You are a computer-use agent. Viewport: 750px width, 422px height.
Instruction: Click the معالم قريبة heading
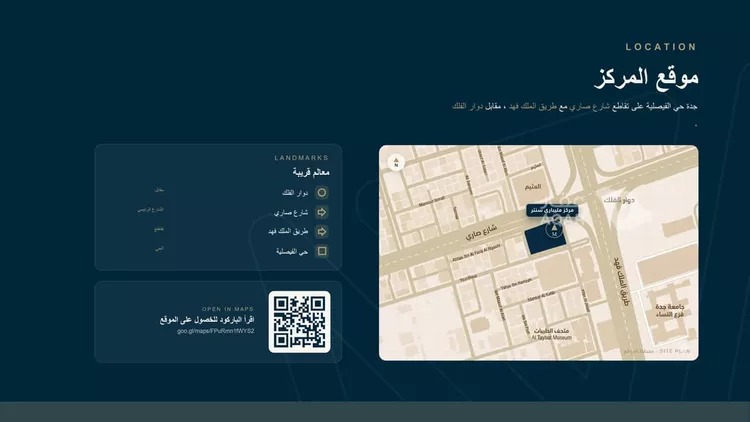(311, 172)
